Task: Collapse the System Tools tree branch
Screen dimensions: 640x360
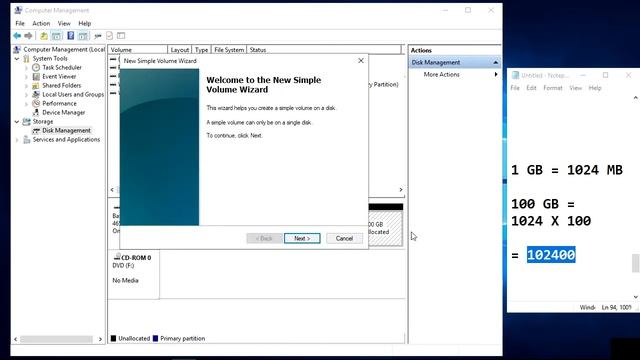Action: (17, 58)
